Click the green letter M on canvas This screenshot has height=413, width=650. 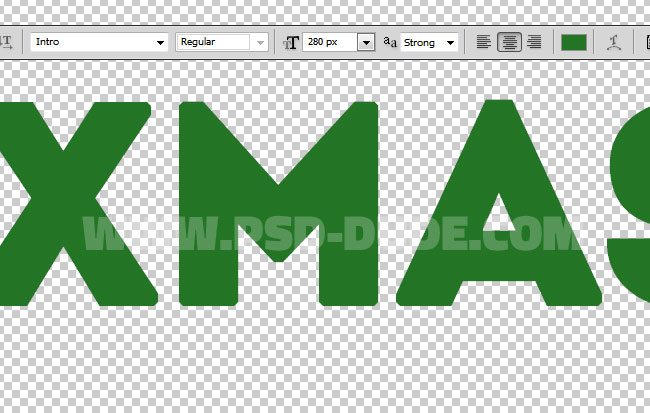[279, 204]
